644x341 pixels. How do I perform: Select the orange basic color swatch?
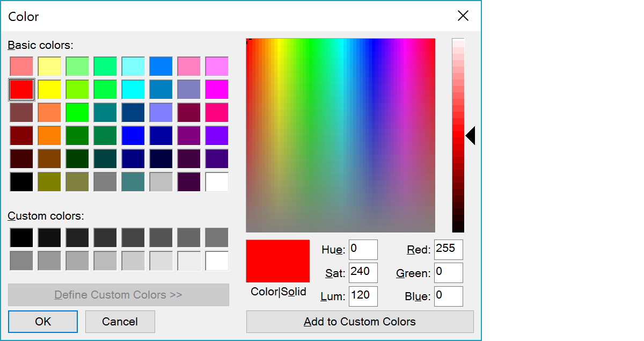[x=49, y=136]
